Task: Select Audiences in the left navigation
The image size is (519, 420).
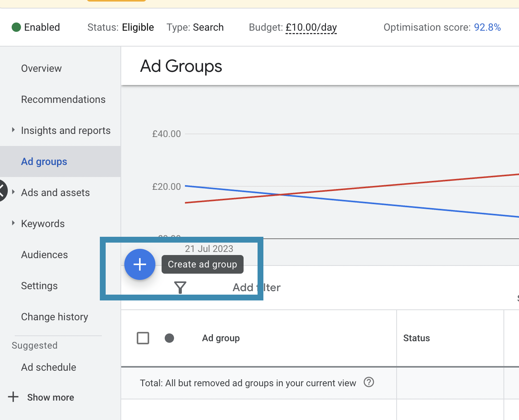Action: click(44, 255)
